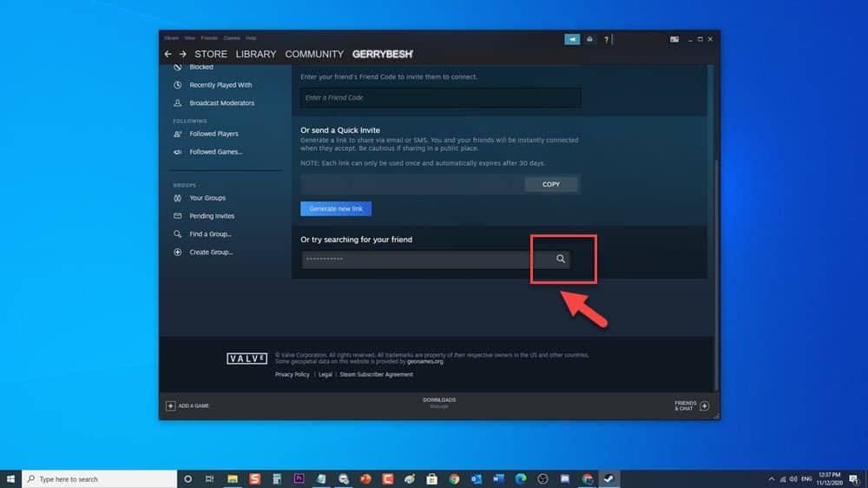The height and width of the screenshot is (488, 868).
Task: Open the Steam menu
Action: 171,38
